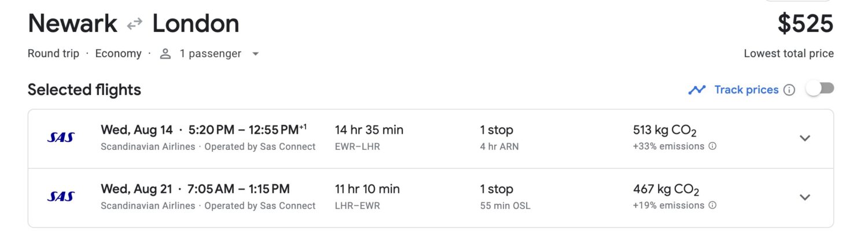Screen dimensions: 868x246
Task: Expand the Aug 14 flight details
Action: tap(804, 138)
